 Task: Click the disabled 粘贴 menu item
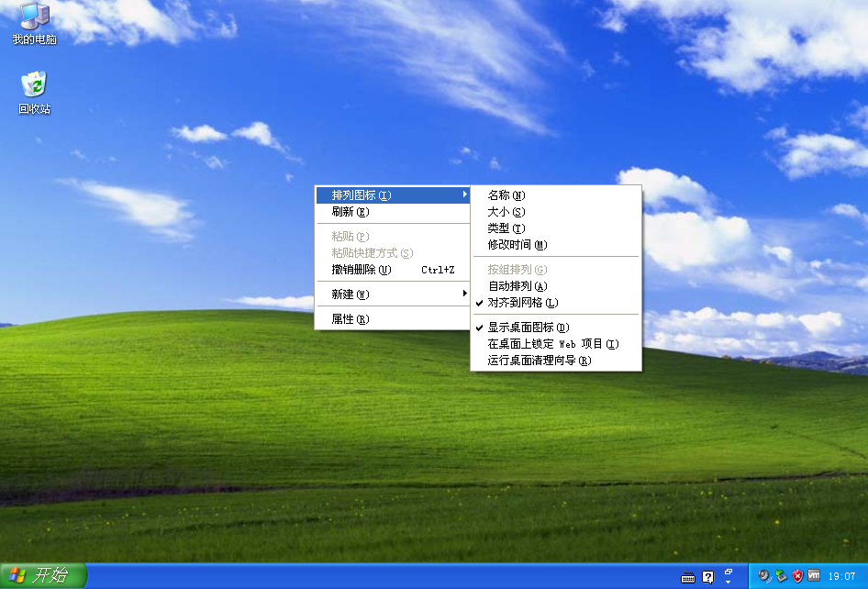pos(393,237)
